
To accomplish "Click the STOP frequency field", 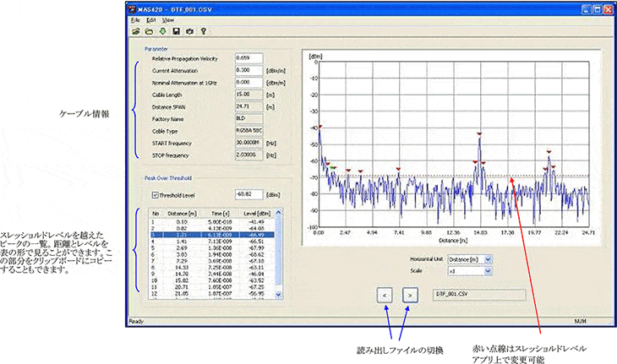I will pos(248,155).
